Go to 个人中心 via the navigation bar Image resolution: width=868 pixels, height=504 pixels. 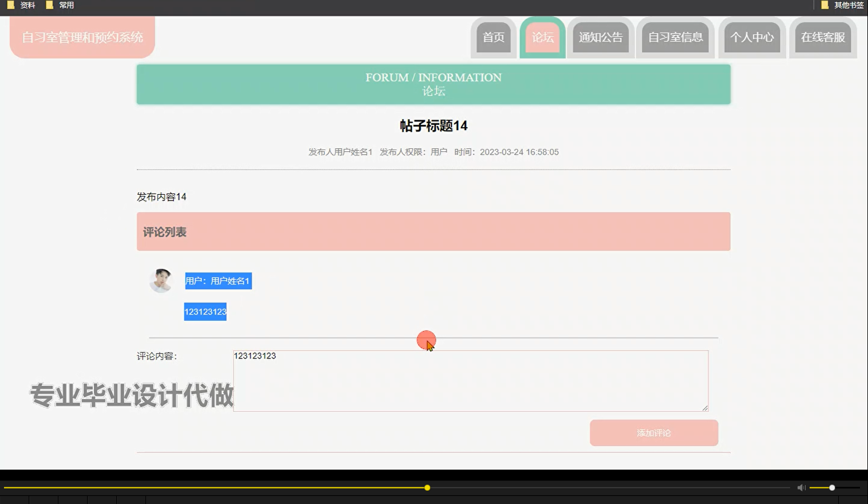click(x=752, y=37)
